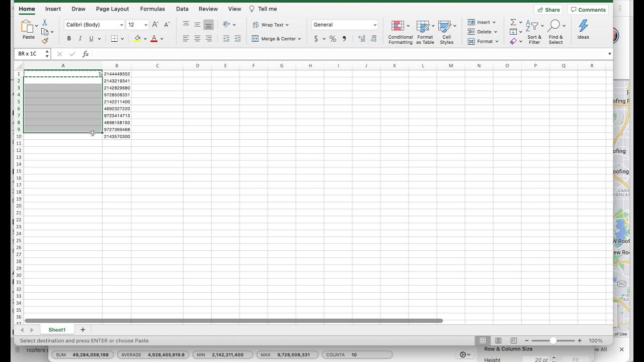Toggle underline formatting

coord(91,39)
